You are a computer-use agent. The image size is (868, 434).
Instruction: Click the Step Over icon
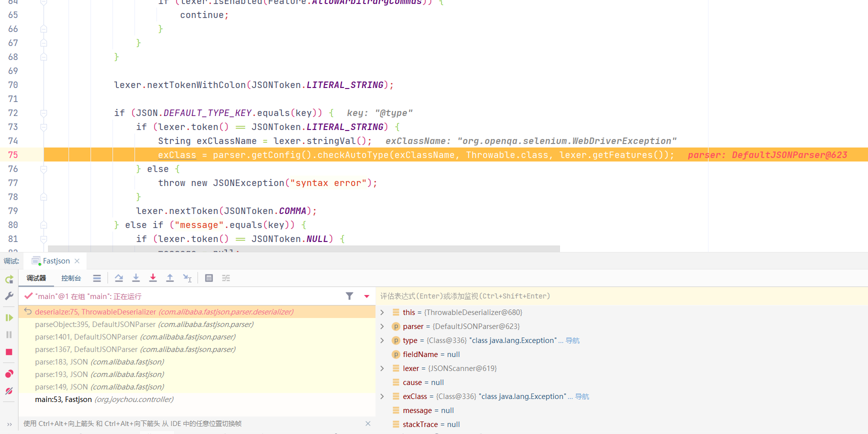[x=118, y=278]
